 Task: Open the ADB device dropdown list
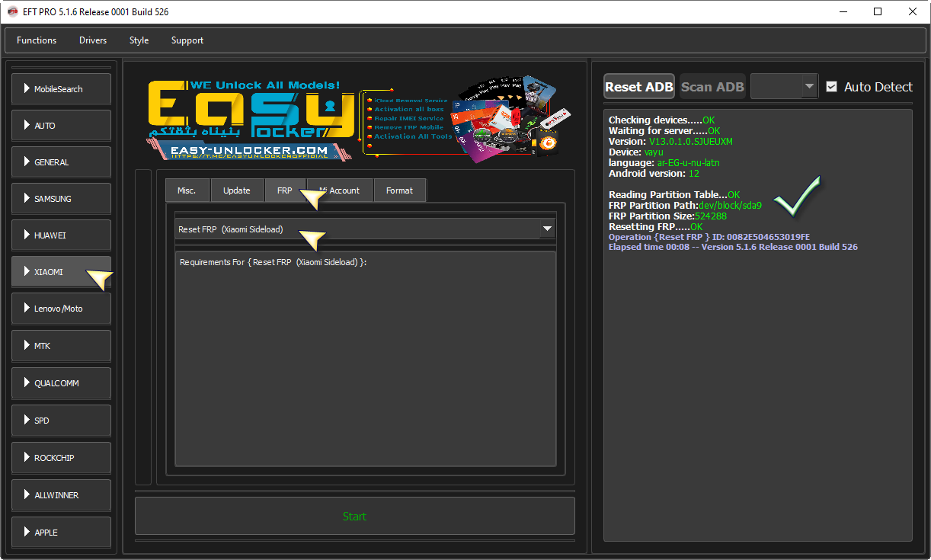coord(784,87)
